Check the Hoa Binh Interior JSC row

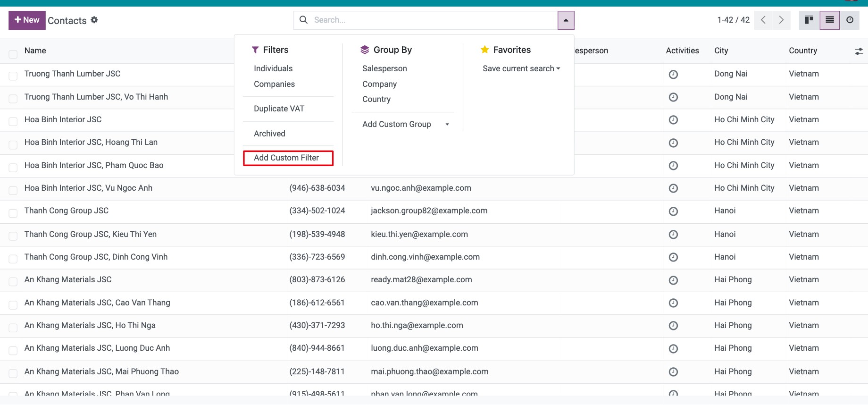13,122
